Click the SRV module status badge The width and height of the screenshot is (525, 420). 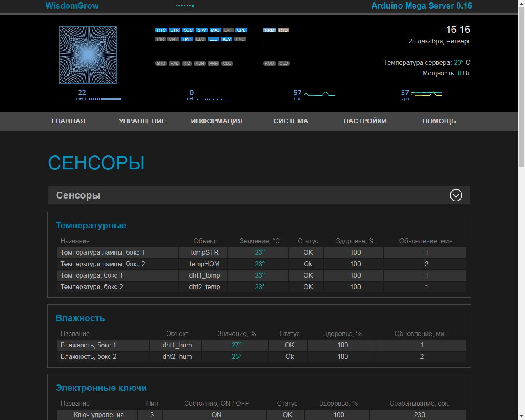tap(202, 30)
